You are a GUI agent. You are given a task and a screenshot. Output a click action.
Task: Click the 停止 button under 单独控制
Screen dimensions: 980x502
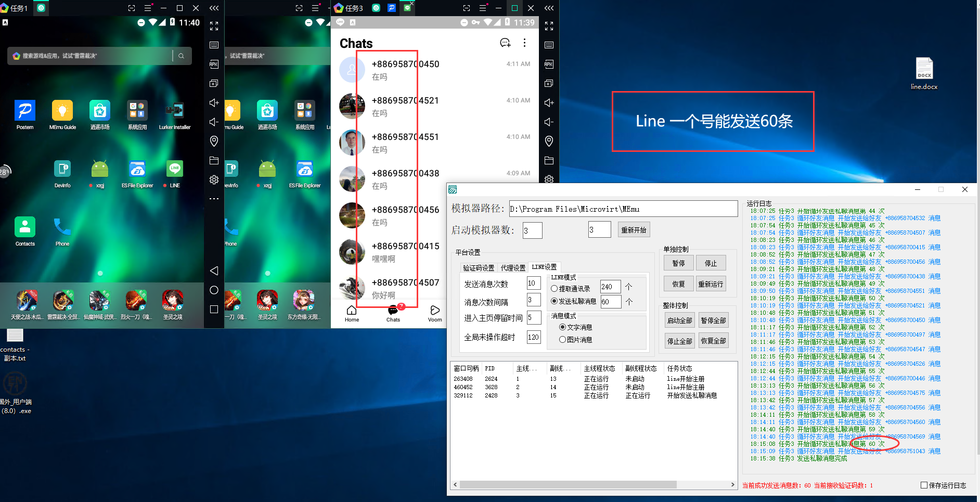[x=711, y=263]
